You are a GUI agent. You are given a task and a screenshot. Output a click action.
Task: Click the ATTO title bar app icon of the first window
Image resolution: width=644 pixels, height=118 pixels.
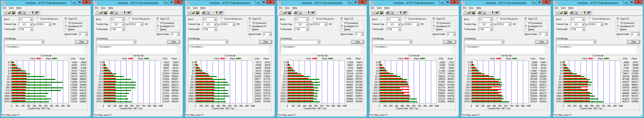(3, 3)
